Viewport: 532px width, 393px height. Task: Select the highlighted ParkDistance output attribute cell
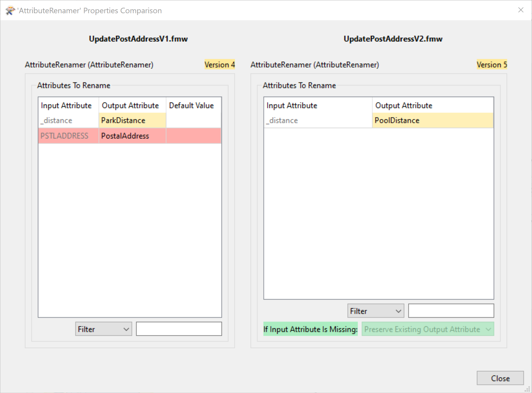tap(123, 120)
